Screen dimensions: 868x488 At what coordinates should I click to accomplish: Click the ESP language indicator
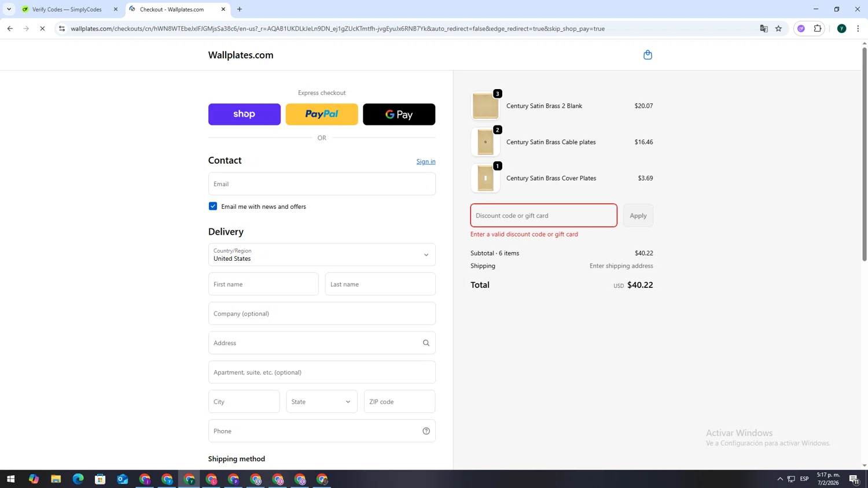(804, 479)
